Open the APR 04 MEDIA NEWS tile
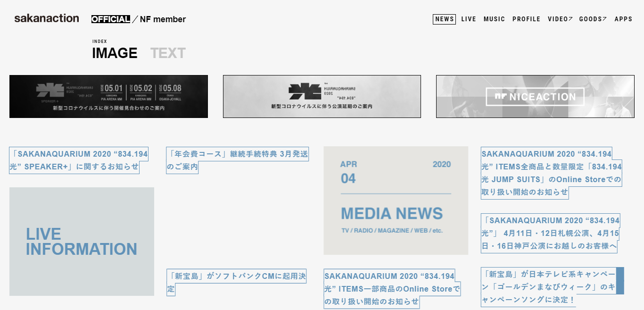 [x=396, y=201]
